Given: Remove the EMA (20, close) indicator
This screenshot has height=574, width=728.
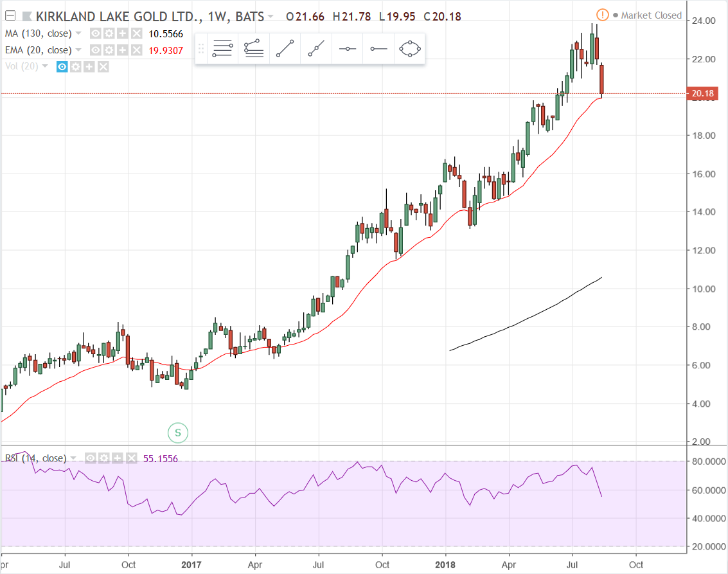Looking at the screenshot, I should [136, 50].
